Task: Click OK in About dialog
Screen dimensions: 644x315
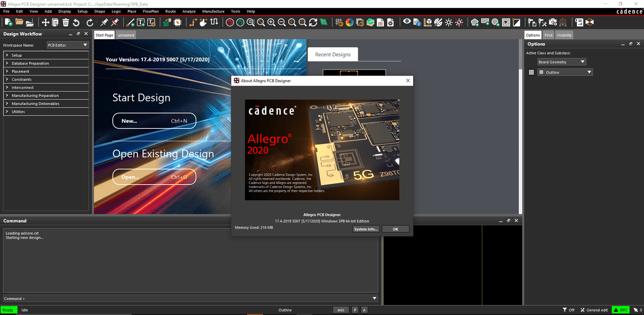Action: pyautogui.click(x=395, y=229)
